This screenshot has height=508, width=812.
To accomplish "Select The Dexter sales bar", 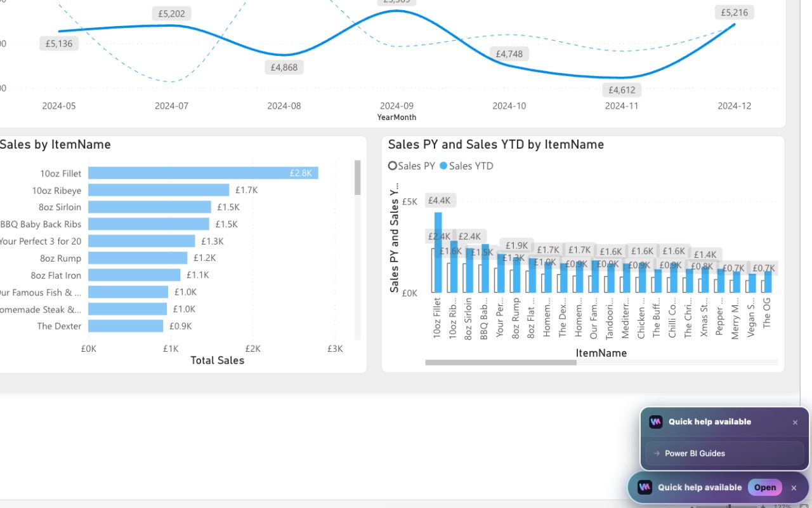I will [126, 326].
